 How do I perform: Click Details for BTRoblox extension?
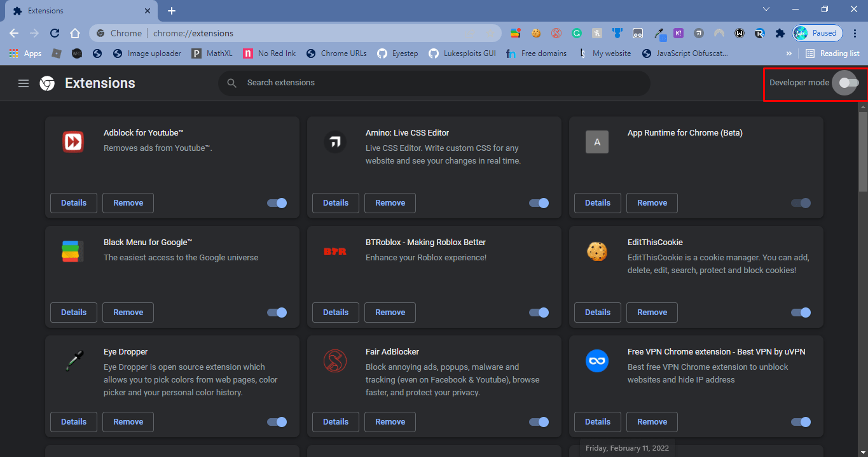coord(335,312)
